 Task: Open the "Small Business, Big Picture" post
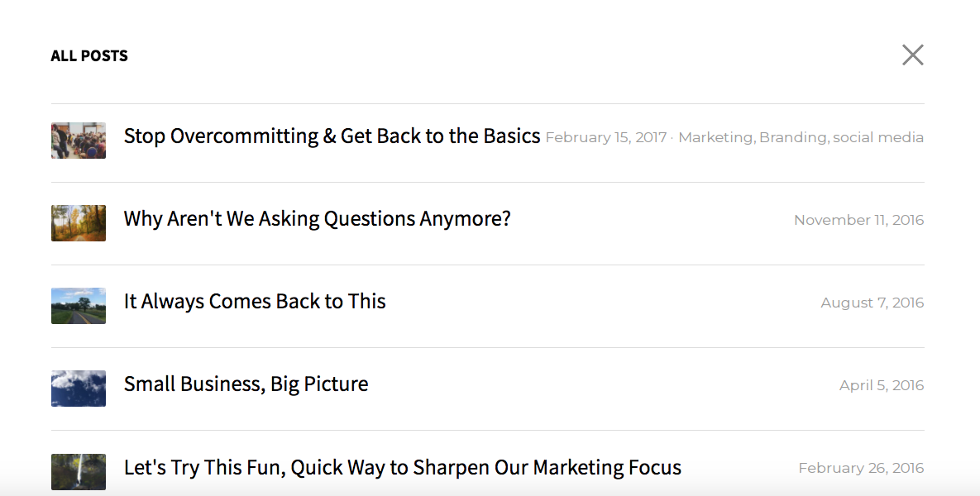click(x=246, y=384)
